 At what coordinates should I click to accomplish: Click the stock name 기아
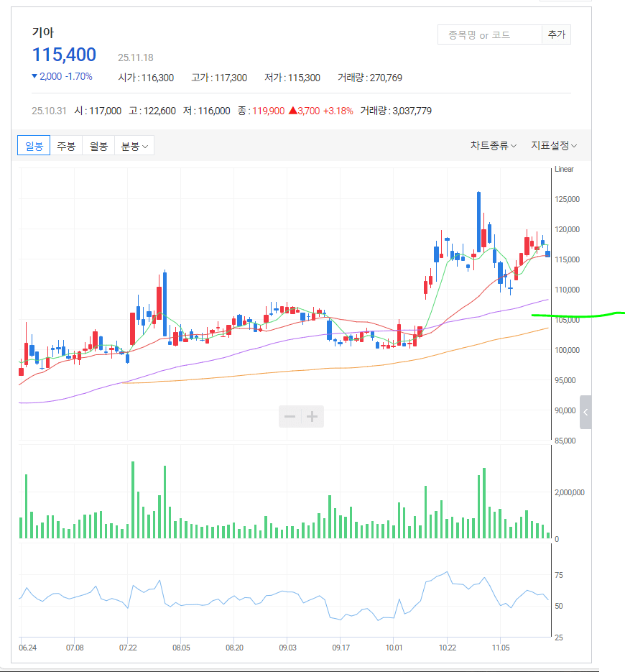[x=43, y=32]
